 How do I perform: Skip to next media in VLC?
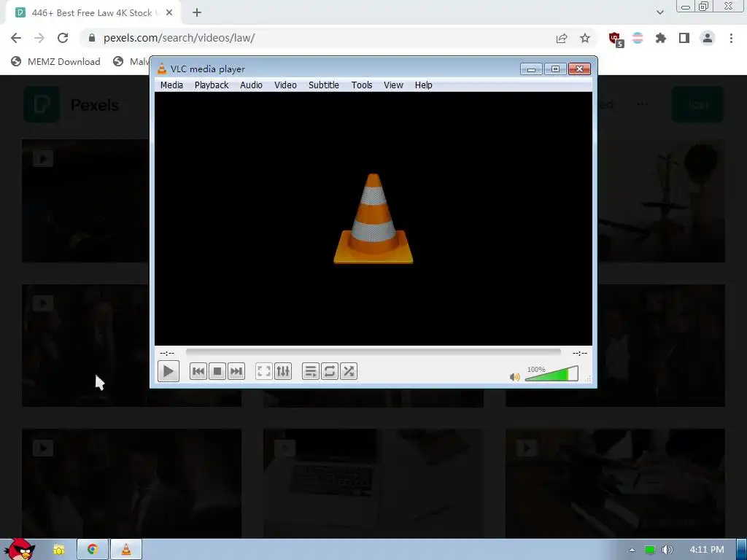[x=236, y=371]
